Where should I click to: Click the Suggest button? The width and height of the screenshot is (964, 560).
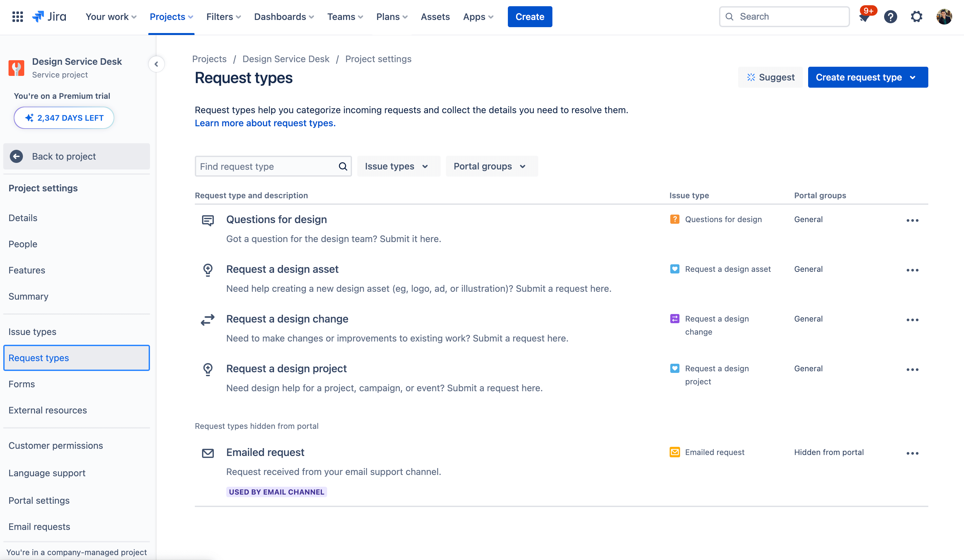coord(770,77)
